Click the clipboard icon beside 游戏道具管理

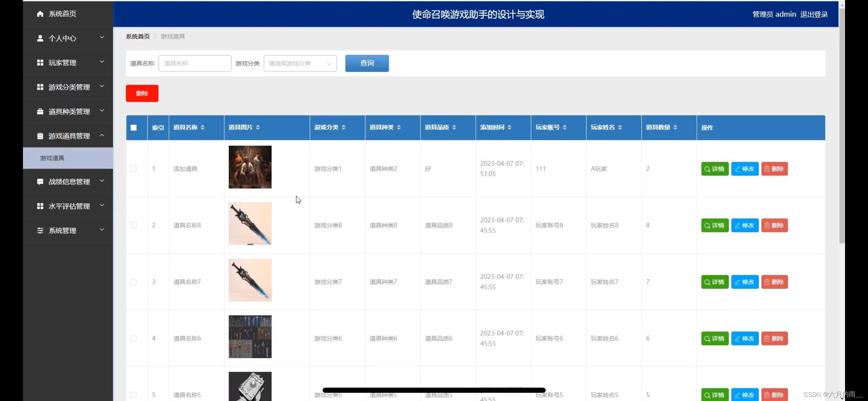(40, 136)
